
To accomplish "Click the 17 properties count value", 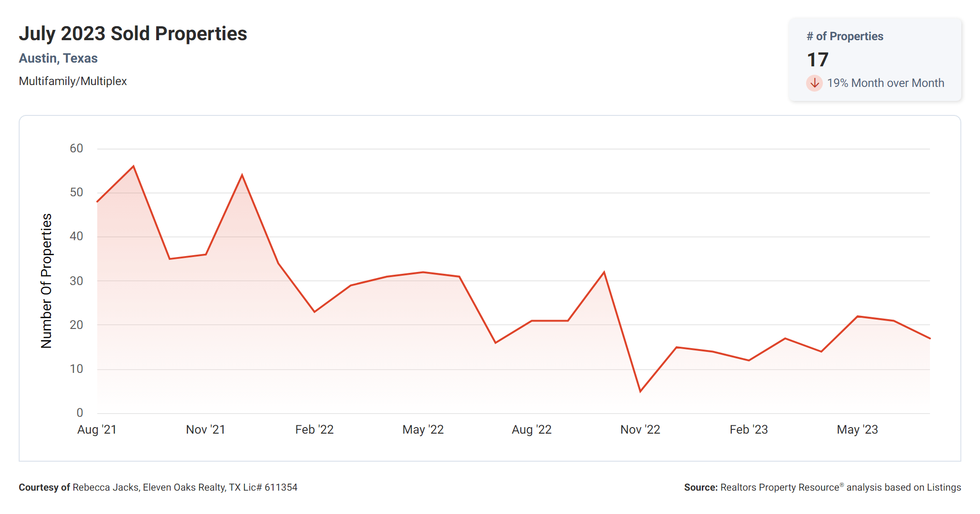I will pos(817,59).
